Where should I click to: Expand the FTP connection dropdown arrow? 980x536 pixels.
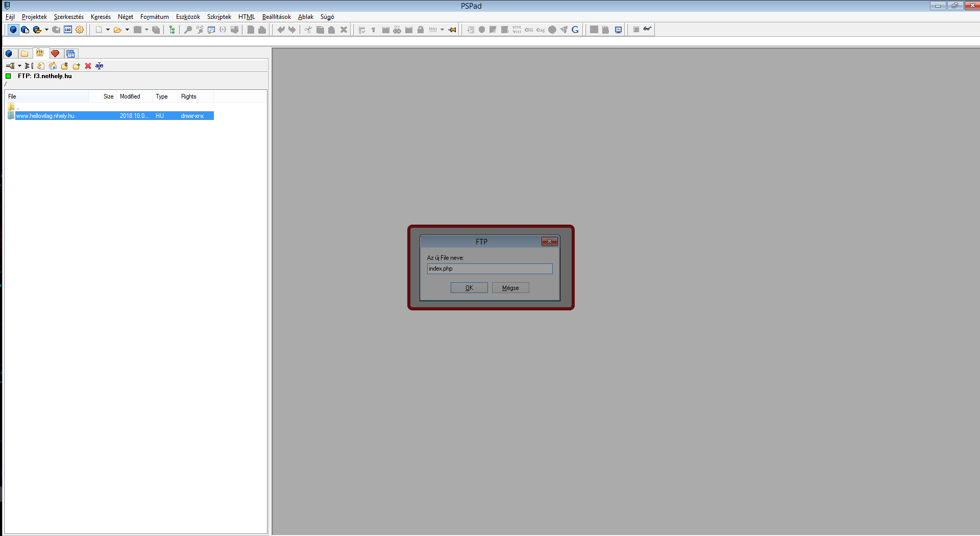point(19,66)
